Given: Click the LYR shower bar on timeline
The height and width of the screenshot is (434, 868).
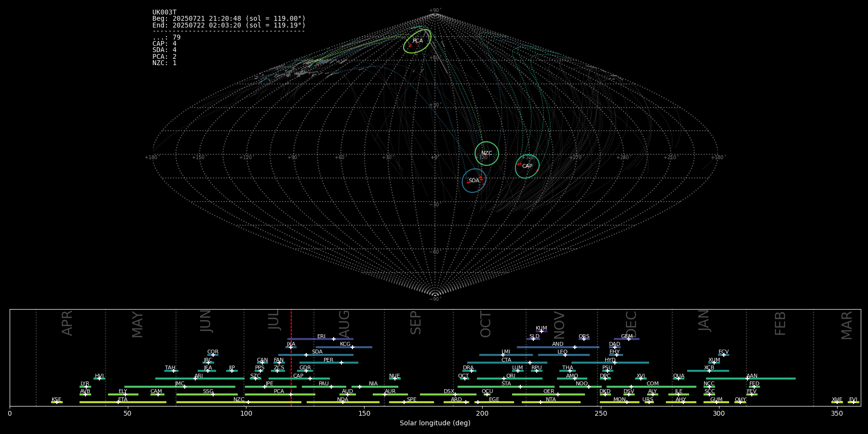Looking at the screenshot, I should point(85,387).
